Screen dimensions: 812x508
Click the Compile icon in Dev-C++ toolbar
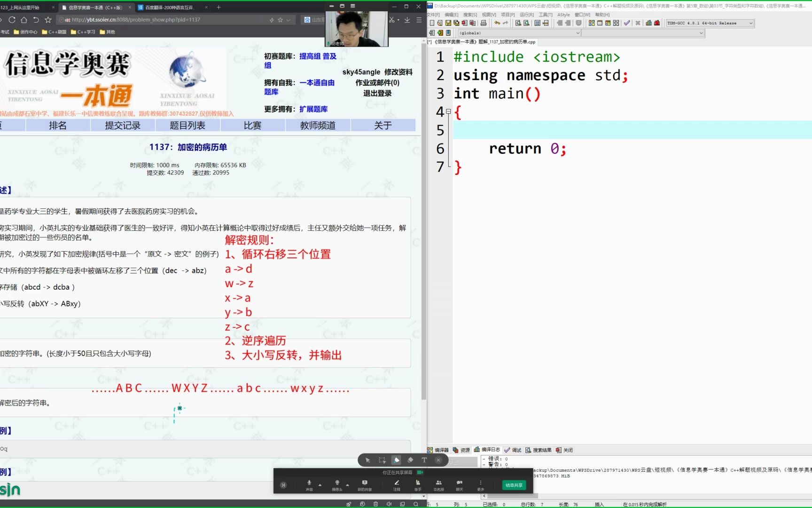click(592, 23)
